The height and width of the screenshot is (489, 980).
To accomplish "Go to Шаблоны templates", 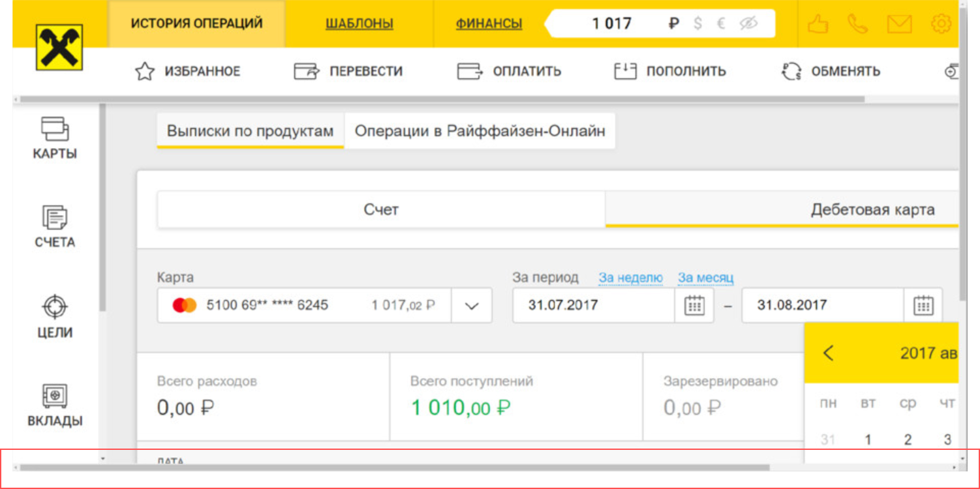I will pyautogui.click(x=359, y=24).
